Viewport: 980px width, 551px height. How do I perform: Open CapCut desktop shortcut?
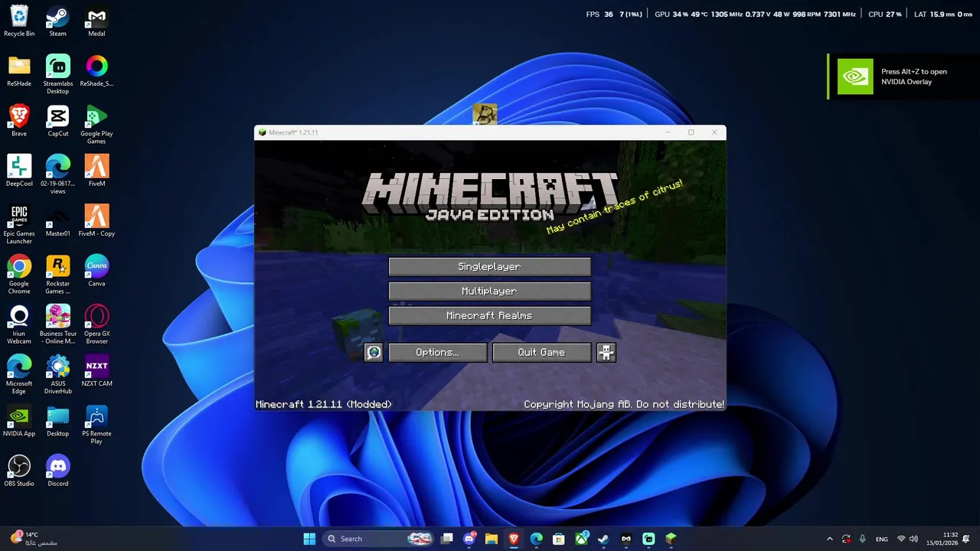pos(57,121)
